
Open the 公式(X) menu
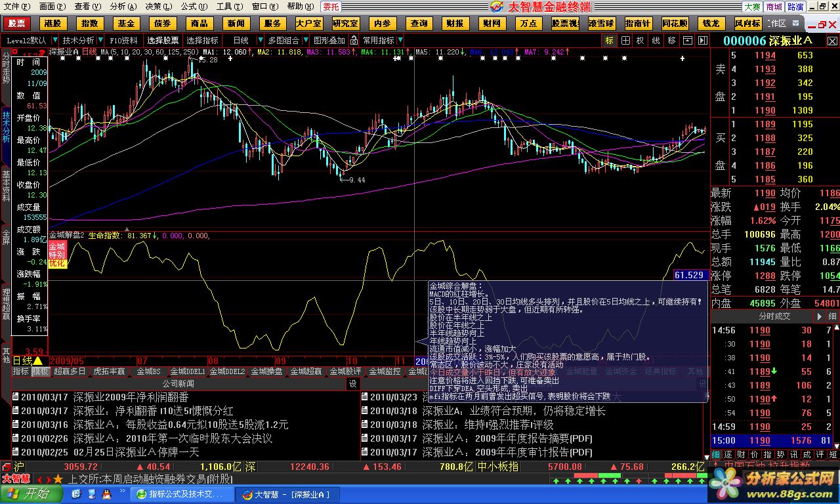194,7
